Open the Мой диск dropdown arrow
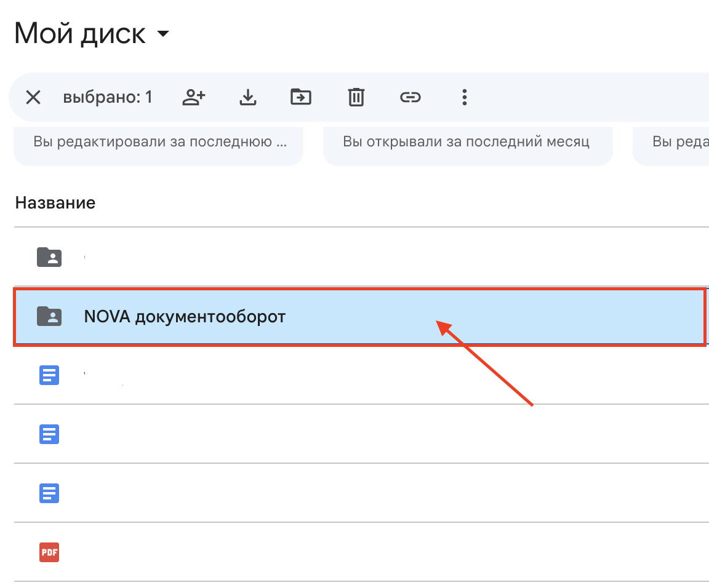 click(162, 33)
